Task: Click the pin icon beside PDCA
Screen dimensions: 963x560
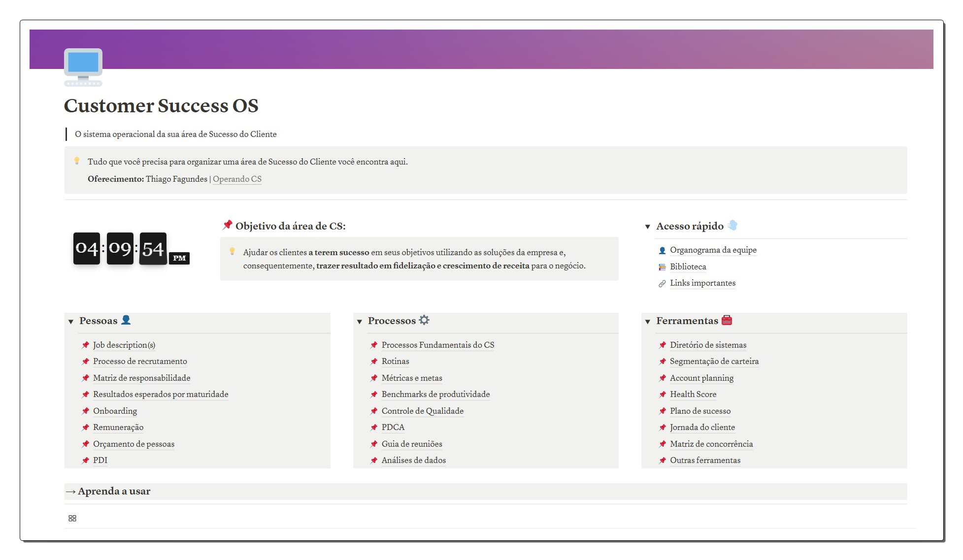Action: coord(374,428)
